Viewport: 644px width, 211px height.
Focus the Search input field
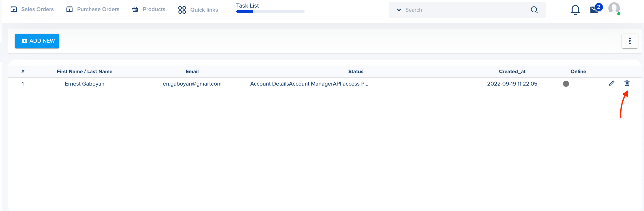pos(464,10)
